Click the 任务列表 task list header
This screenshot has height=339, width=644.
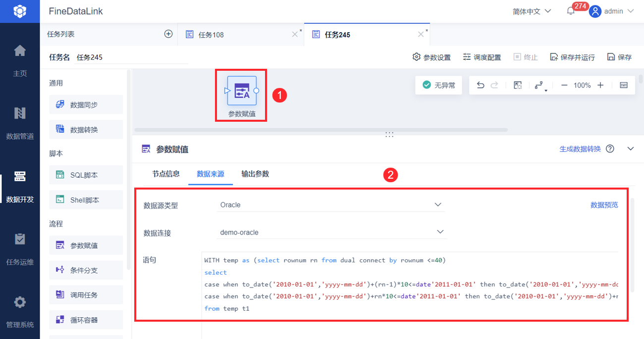coord(61,34)
